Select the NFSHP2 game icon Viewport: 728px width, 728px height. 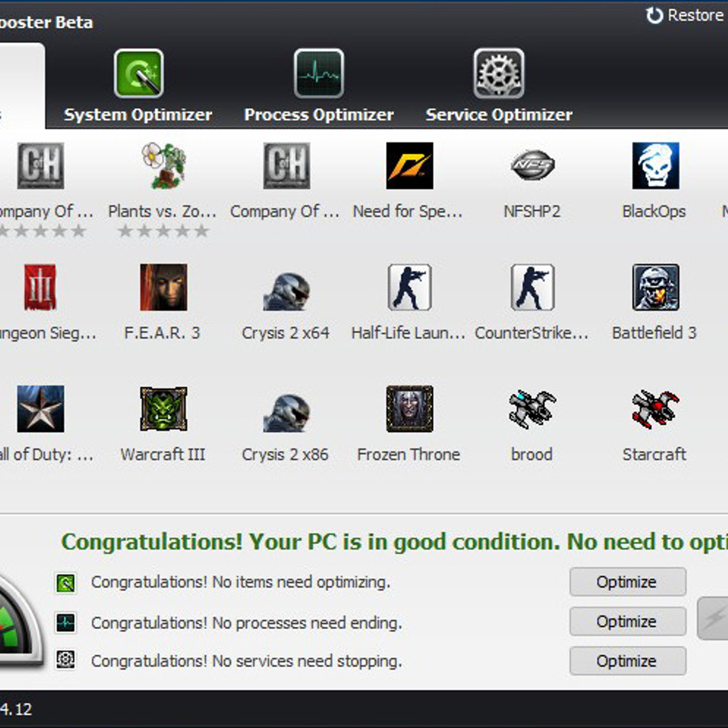[532, 166]
